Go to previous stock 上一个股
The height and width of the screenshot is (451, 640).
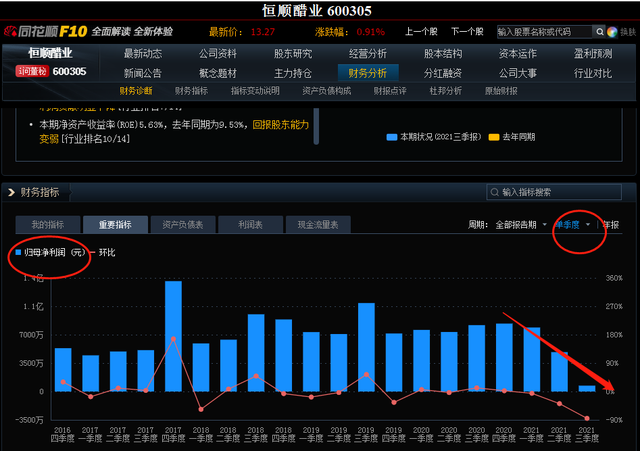(x=421, y=31)
